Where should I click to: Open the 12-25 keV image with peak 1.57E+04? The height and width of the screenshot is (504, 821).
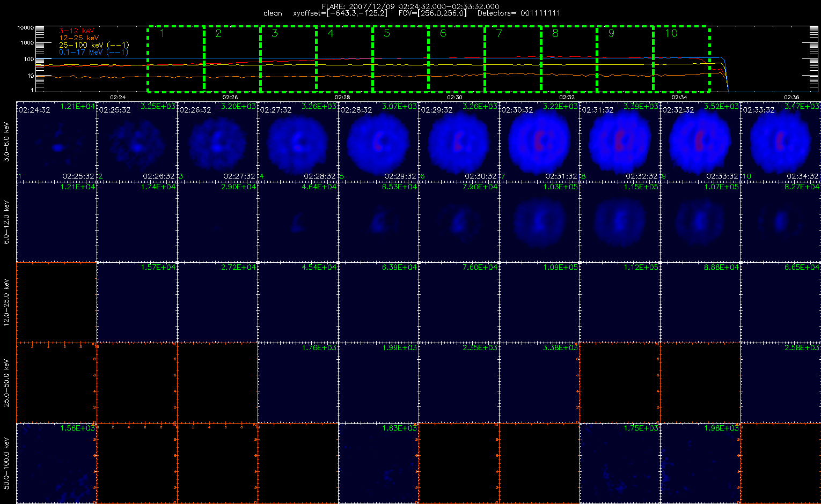click(137, 302)
